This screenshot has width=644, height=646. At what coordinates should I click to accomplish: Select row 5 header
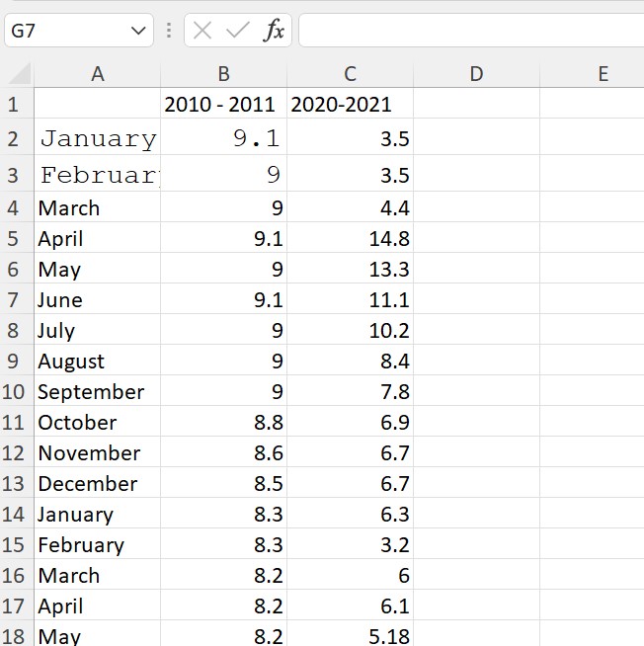click(17, 238)
